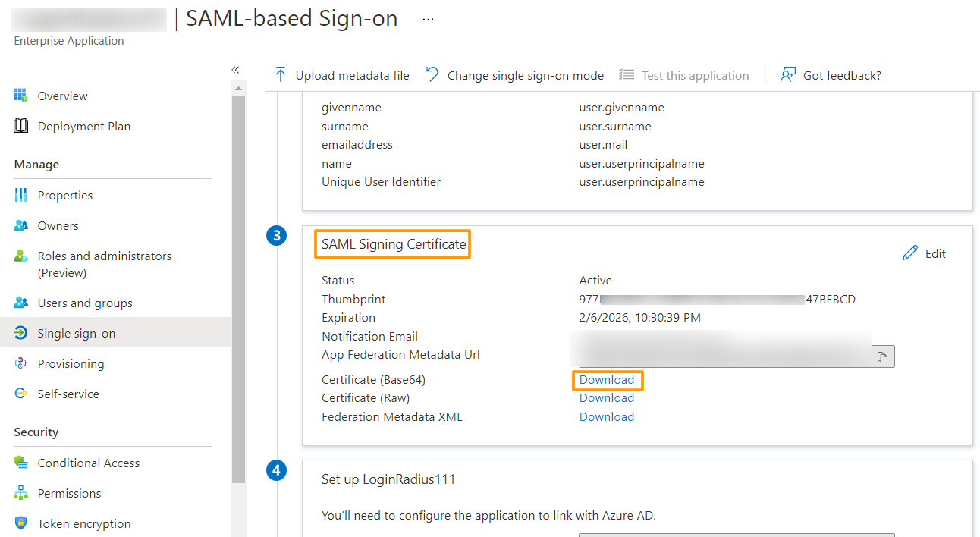Viewport: 980px width, 537px height.
Task: Click the Token encryption shield icon
Action: click(20, 523)
